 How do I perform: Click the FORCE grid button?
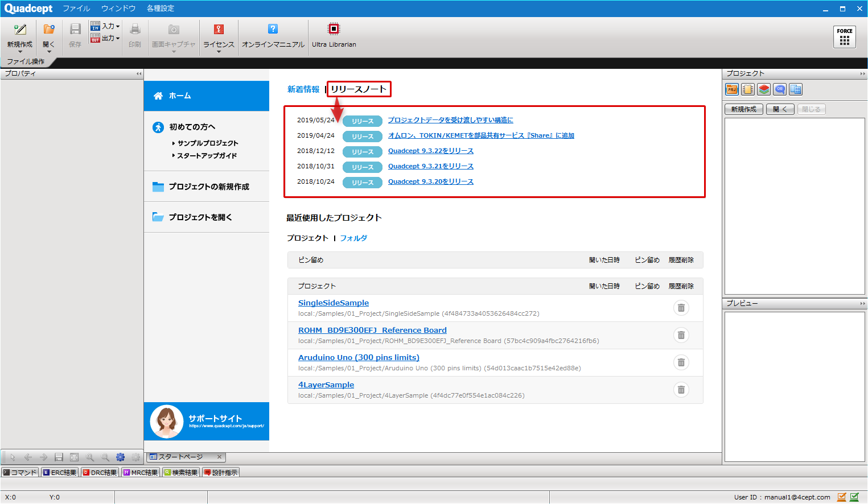coord(845,37)
